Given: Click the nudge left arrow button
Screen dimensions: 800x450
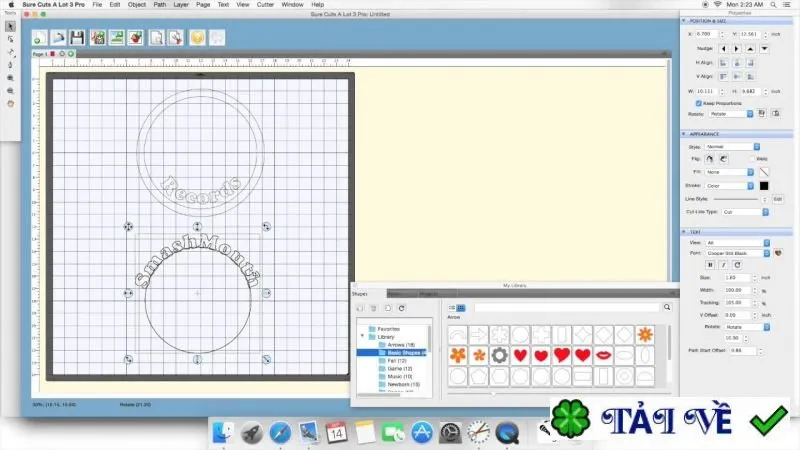Looking at the screenshot, I should click(x=723, y=49).
